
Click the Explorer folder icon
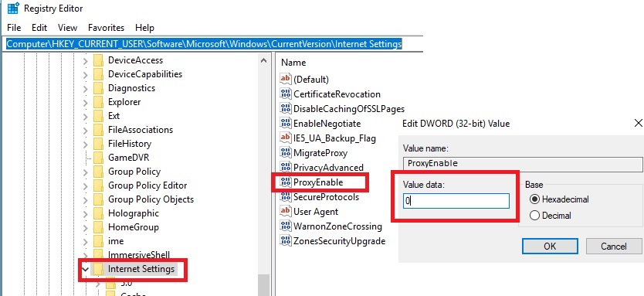(98, 102)
